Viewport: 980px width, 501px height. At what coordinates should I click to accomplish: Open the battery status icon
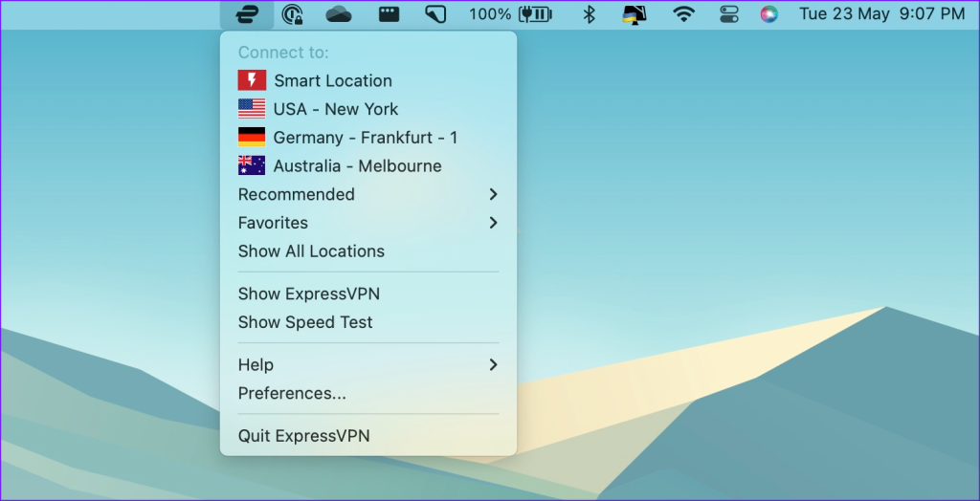535,14
